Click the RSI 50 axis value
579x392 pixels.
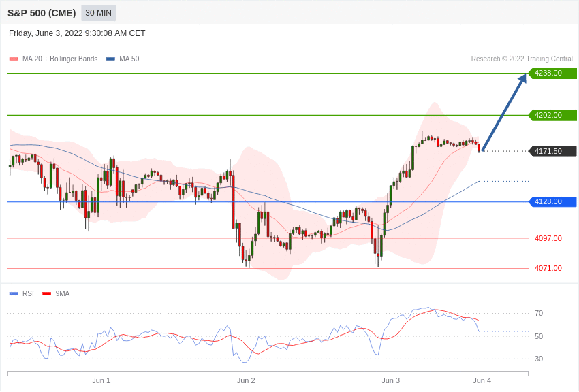point(539,336)
